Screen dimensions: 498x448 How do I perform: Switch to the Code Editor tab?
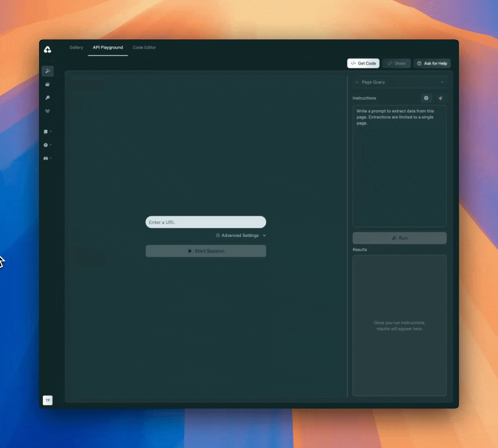pyautogui.click(x=144, y=48)
